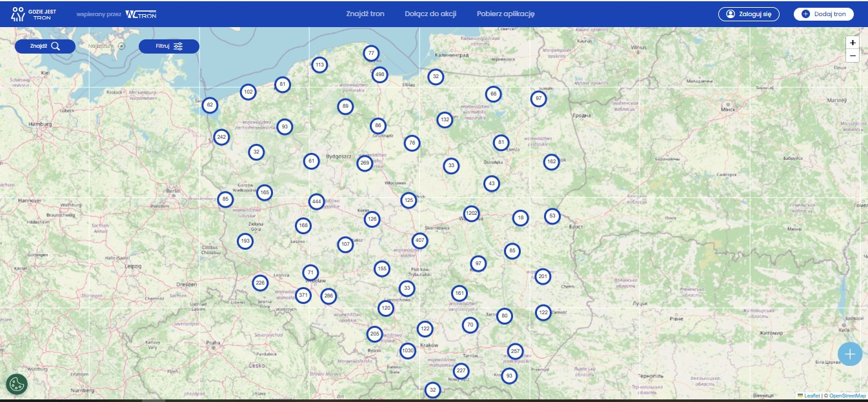The height and width of the screenshot is (402, 868).
Task: Click the Znajdź search button
Action: 45,46
